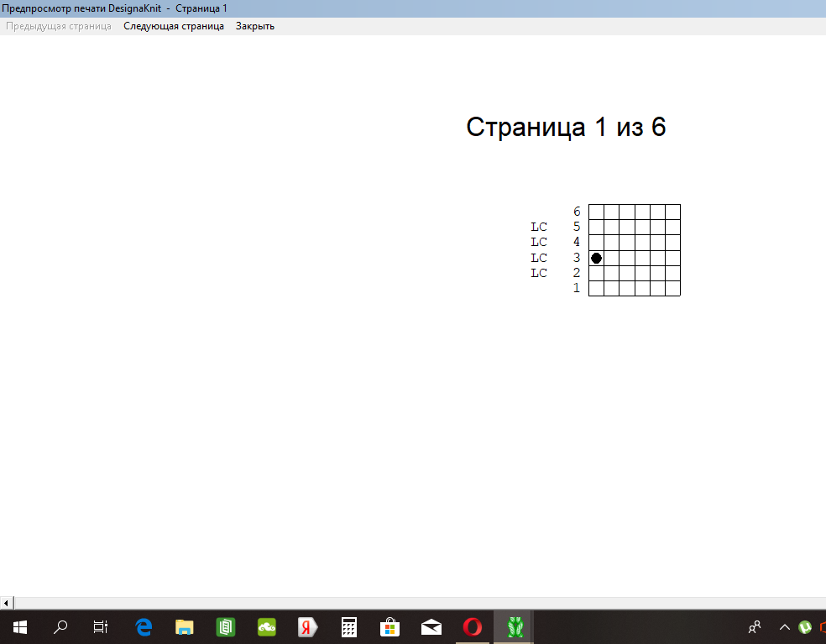
Task: Click the greyed Предыдущая страница item
Action: click(x=59, y=26)
